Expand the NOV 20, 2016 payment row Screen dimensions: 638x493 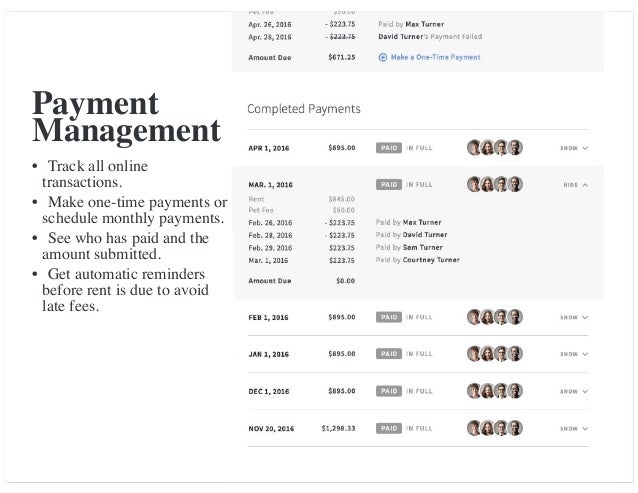574,428
